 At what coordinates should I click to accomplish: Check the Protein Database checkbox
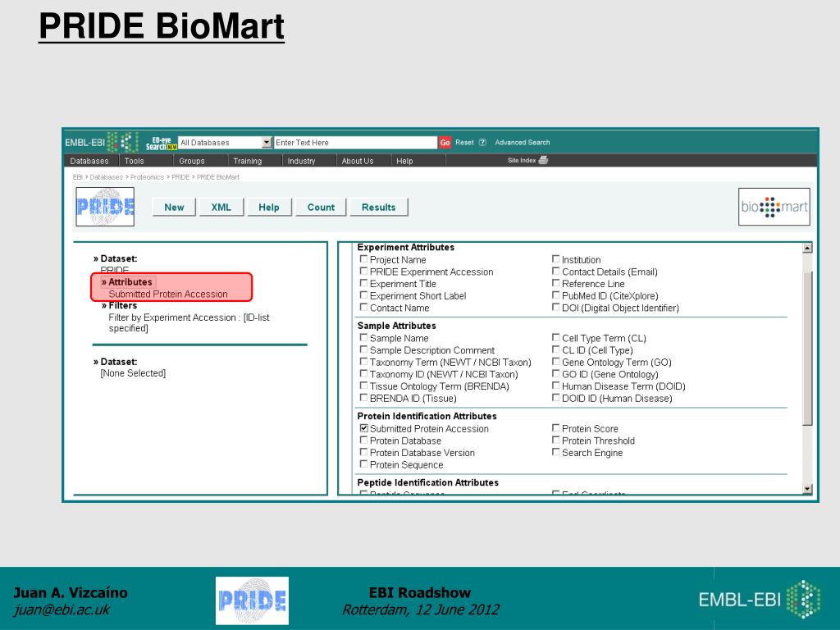point(363,440)
